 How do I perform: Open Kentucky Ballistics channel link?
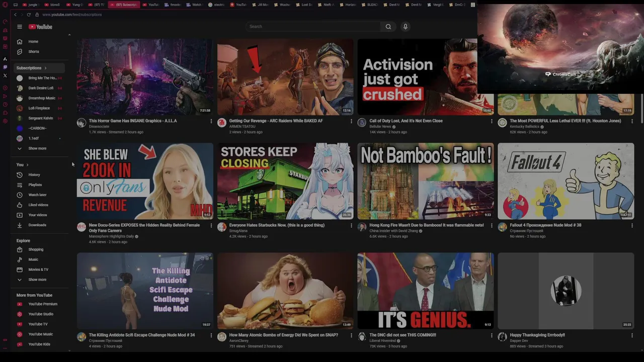[524, 127]
